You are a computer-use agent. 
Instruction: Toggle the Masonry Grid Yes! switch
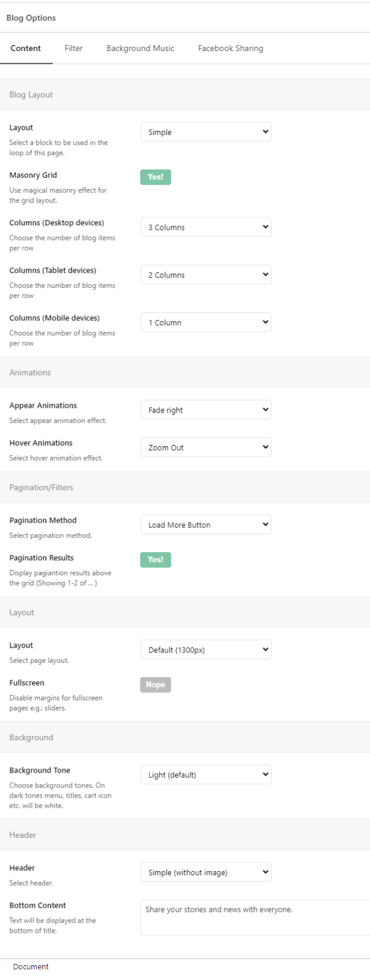[156, 177]
